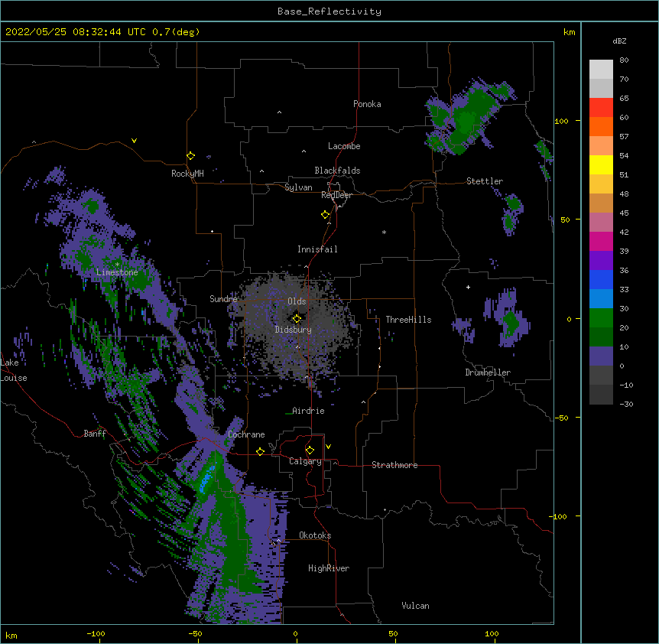The width and height of the screenshot is (659, 644).
Task: Click the Drumheller label
Action: pyautogui.click(x=488, y=372)
